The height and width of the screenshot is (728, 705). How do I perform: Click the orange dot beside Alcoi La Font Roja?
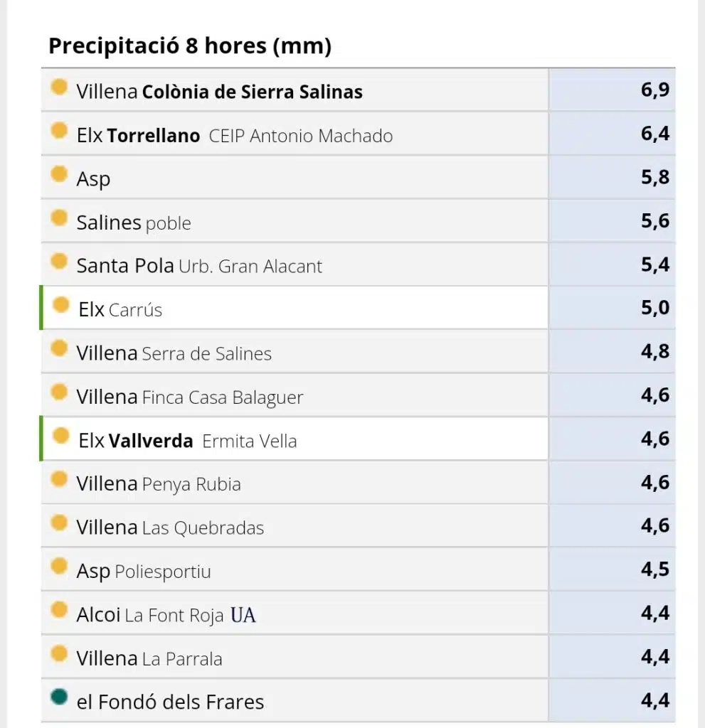59,609
